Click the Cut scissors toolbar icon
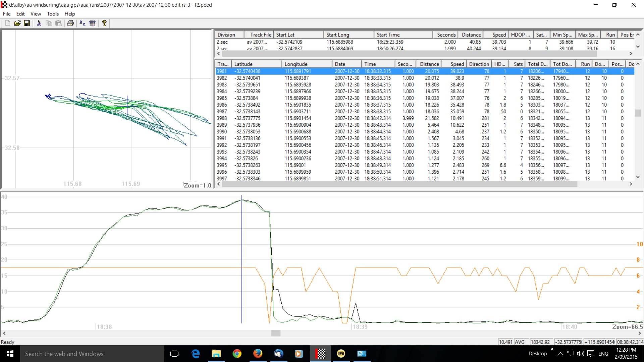 [x=39, y=23]
